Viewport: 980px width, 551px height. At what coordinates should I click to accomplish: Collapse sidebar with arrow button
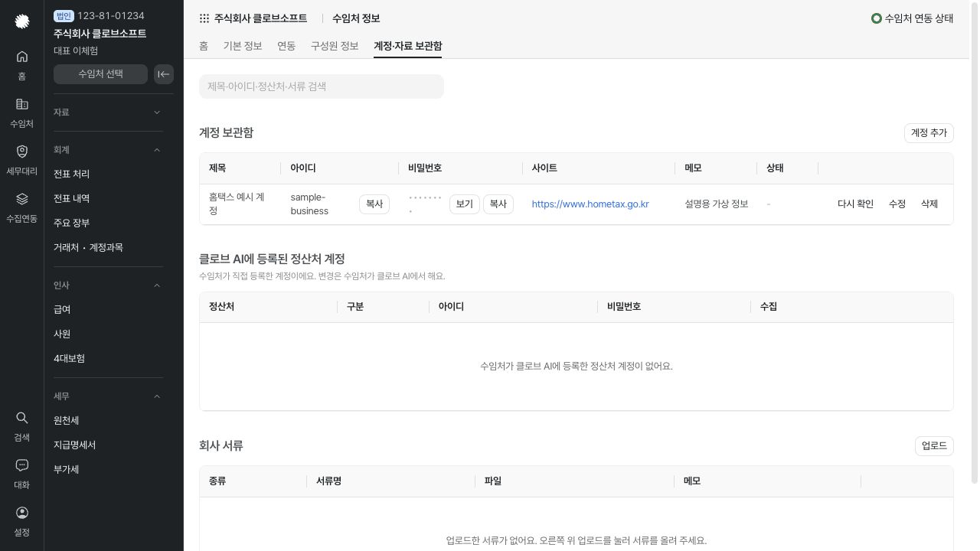click(164, 74)
